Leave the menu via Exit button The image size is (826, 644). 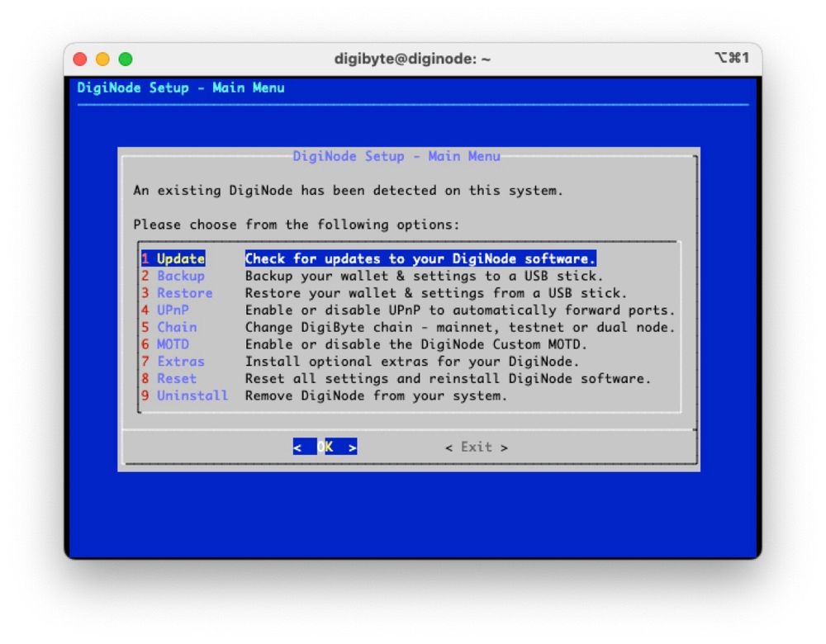[477, 447]
